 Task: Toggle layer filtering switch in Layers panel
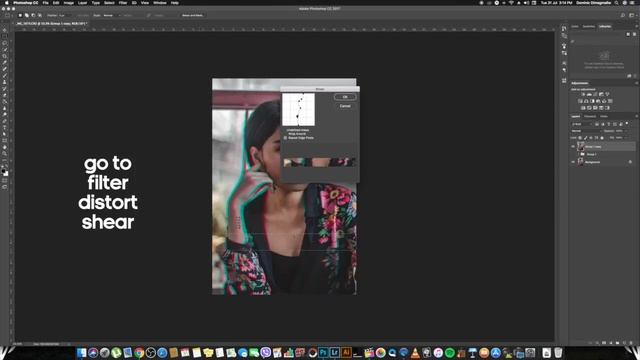click(x=627, y=123)
